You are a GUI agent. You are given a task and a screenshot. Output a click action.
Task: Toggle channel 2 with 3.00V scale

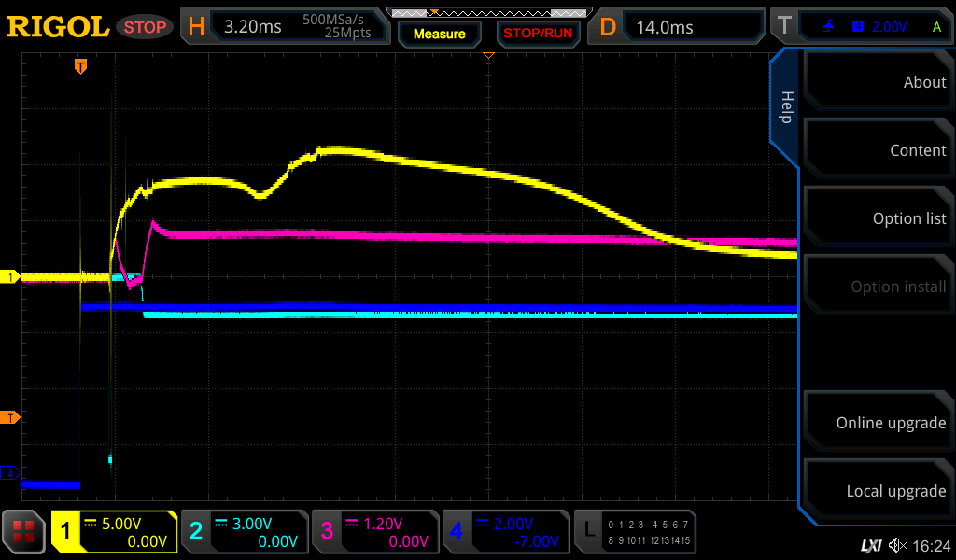[244, 532]
